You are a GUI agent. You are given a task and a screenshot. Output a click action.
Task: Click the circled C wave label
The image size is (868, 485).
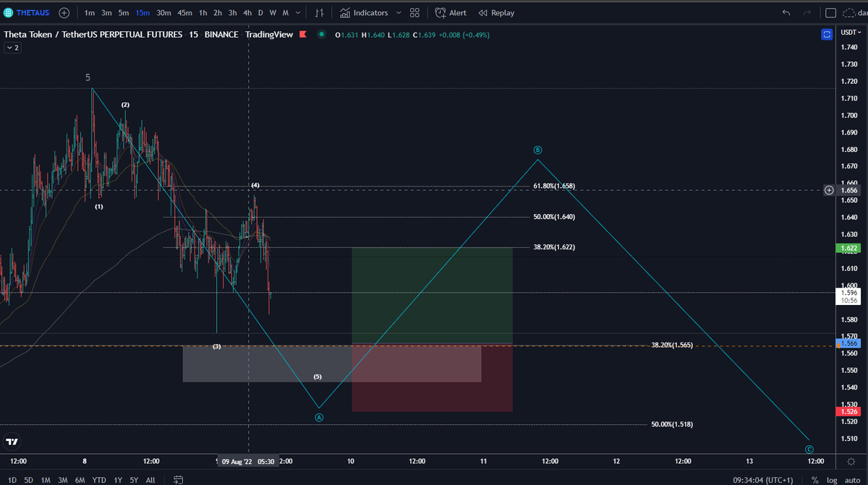pyautogui.click(x=809, y=449)
